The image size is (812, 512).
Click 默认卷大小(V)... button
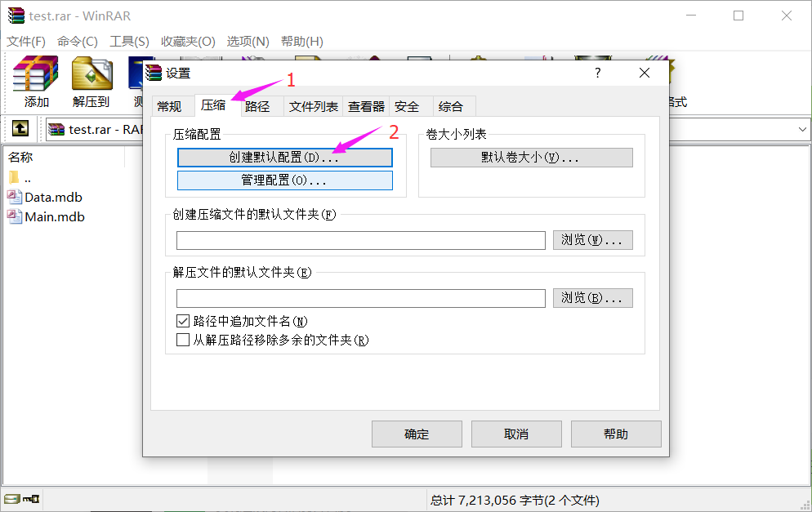click(531, 158)
